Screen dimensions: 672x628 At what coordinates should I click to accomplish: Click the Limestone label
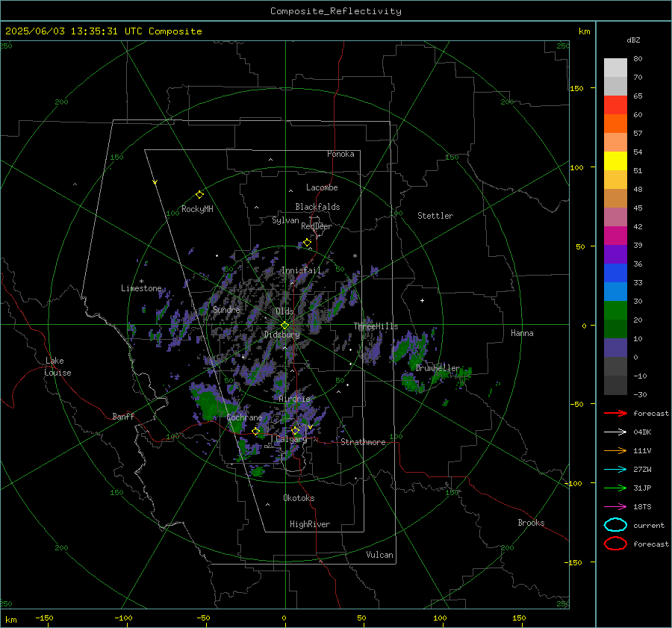click(x=141, y=288)
